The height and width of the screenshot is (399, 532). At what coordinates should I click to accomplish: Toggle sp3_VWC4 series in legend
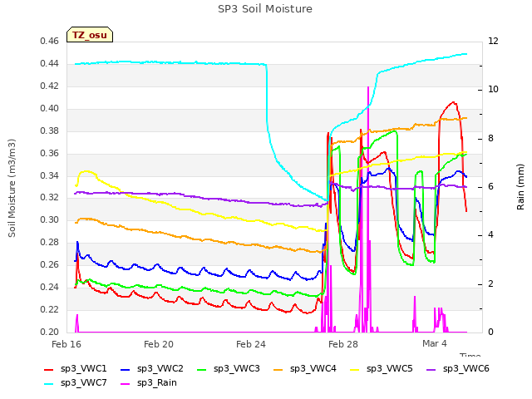[x=305, y=369]
